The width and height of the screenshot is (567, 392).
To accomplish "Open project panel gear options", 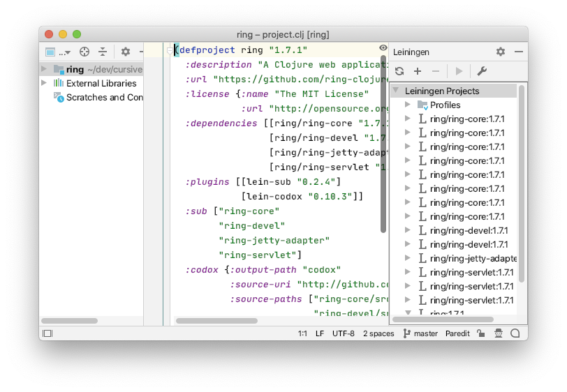I will (126, 52).
